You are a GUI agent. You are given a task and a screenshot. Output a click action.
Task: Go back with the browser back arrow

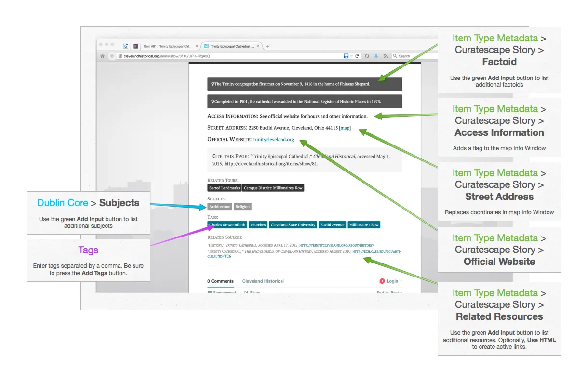(x=112, y=56)
